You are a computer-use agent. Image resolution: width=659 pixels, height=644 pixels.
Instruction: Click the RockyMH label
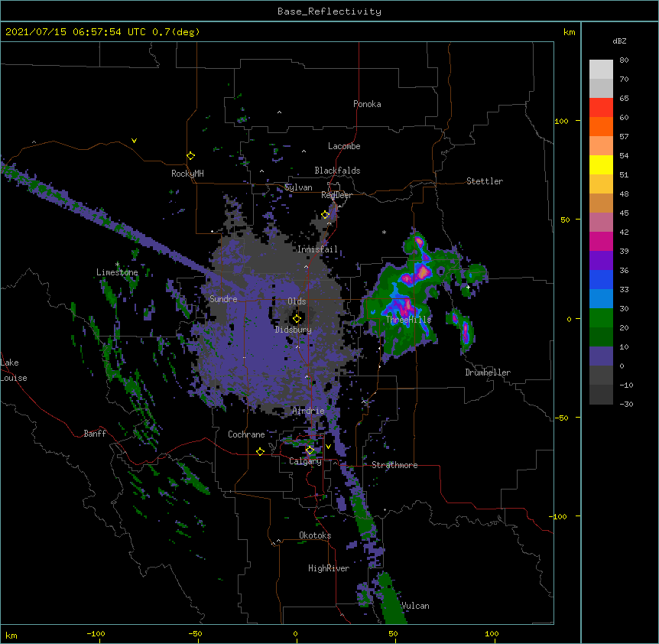click(x=187, y=174)
